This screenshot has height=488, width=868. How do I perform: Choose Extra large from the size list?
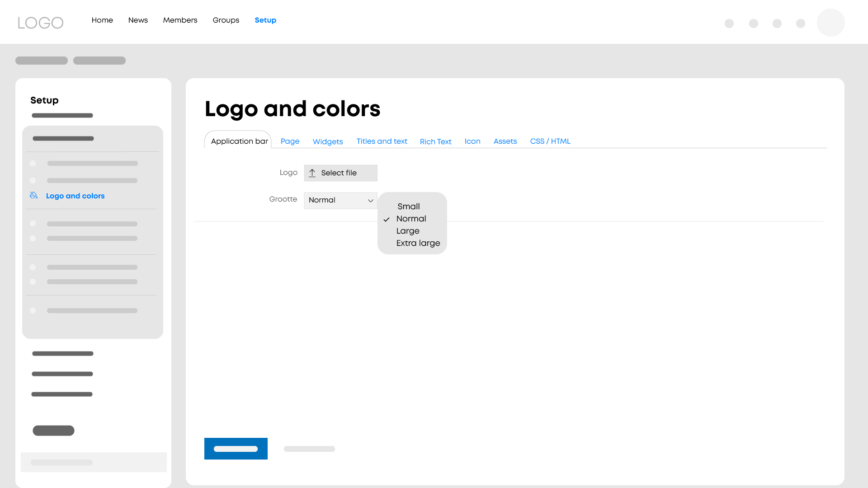click(x=418, y=243)
